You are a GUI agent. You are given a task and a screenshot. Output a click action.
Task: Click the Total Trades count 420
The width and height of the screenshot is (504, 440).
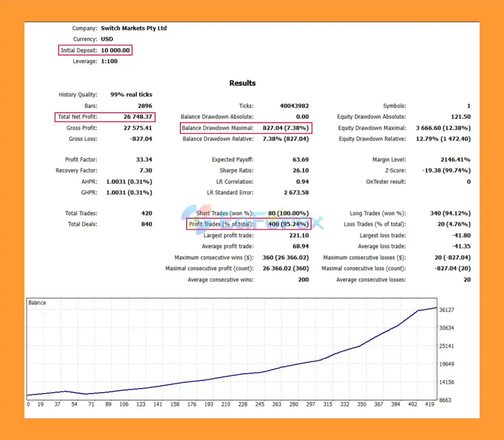(146, 214)
